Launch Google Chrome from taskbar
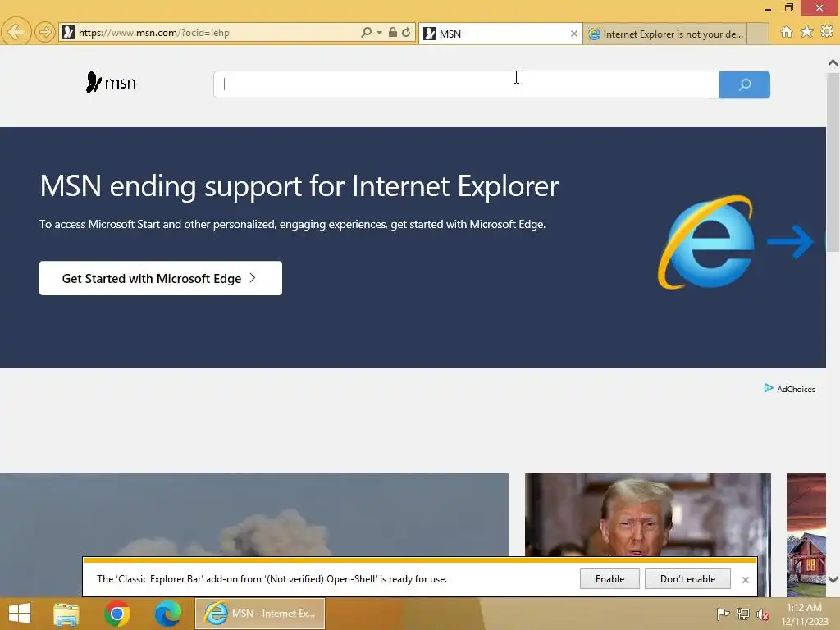 click(x=116, y=614)
